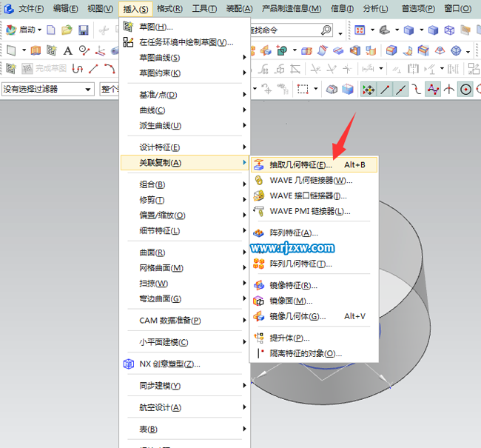
Task: Click the 抽取几何特征 icon in submenu
Action: tap(258, 164)
